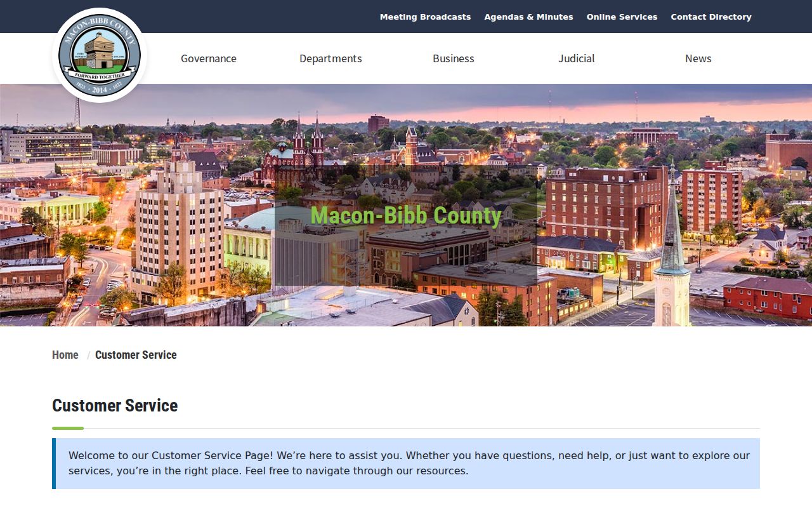The height and width of the screenshot is (508, 812).
Task: Click the welcome message notice box
Action: pos(406,464)
